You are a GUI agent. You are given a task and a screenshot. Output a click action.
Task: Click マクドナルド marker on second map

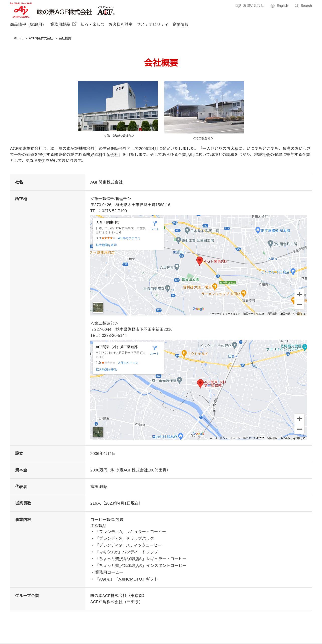pos(184,353)
